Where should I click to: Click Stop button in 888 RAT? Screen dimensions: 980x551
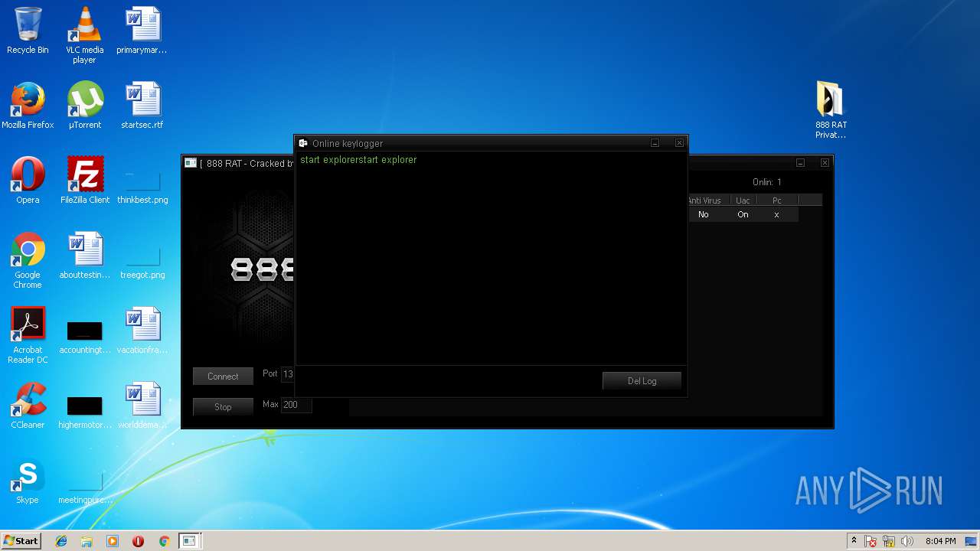223,407
